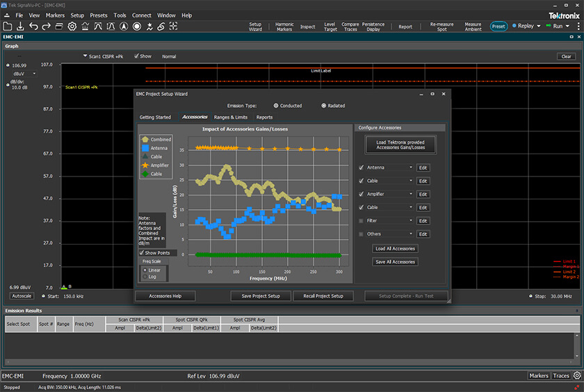The width and height of the screenshot is (584, 392).
Task: Click Load All Accessories button
Action: (395, 248)
